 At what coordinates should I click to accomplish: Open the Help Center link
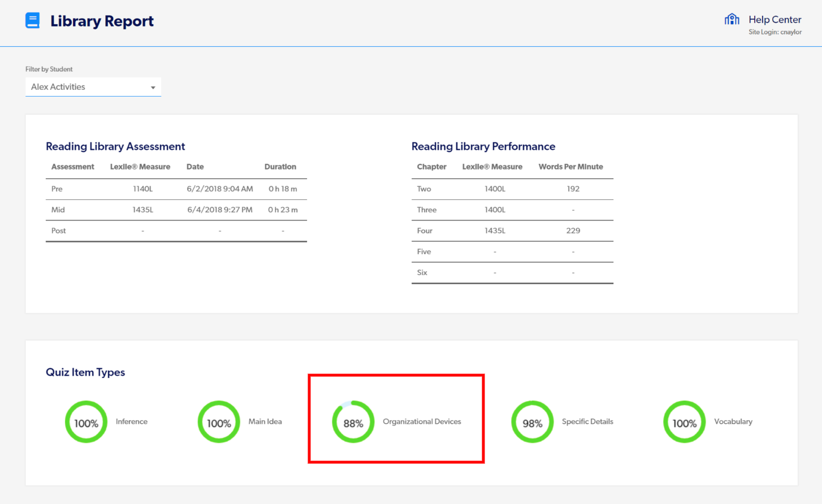click(x=775, y=20)
